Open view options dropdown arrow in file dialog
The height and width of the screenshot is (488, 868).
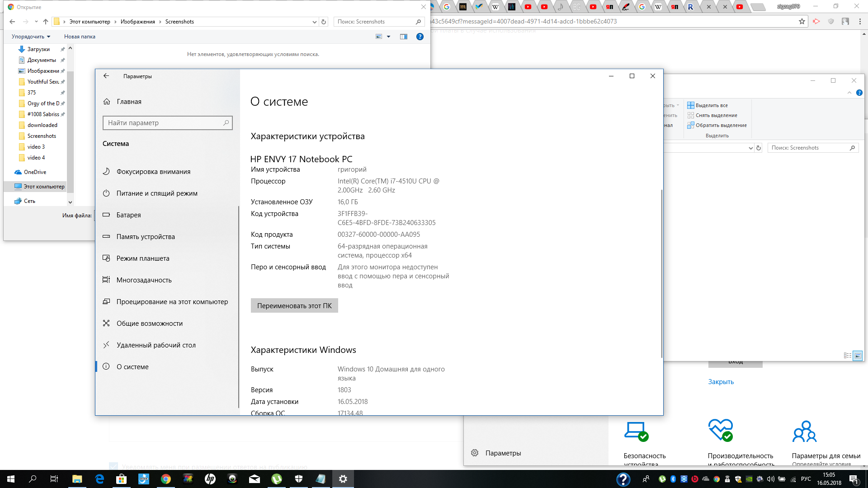[388, 37]
